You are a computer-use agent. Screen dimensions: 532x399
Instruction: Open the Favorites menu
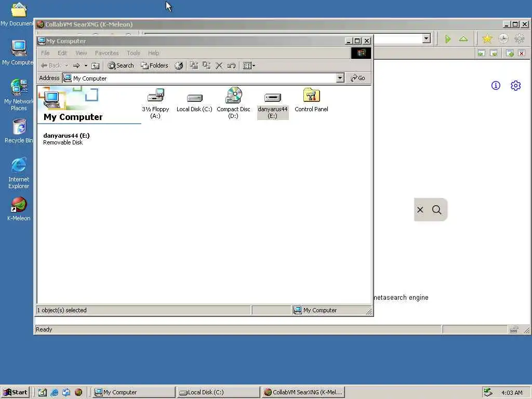click(x=107, y=53)
